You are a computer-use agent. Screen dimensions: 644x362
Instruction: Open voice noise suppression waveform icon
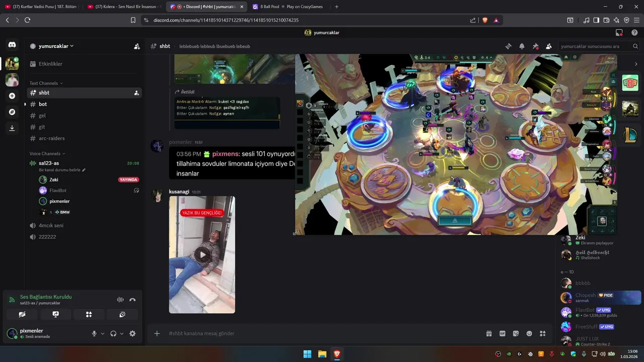120,300
